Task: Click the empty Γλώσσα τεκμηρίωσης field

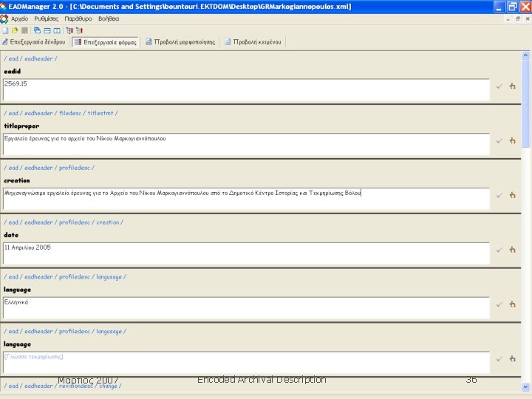Action: point(246,362)
